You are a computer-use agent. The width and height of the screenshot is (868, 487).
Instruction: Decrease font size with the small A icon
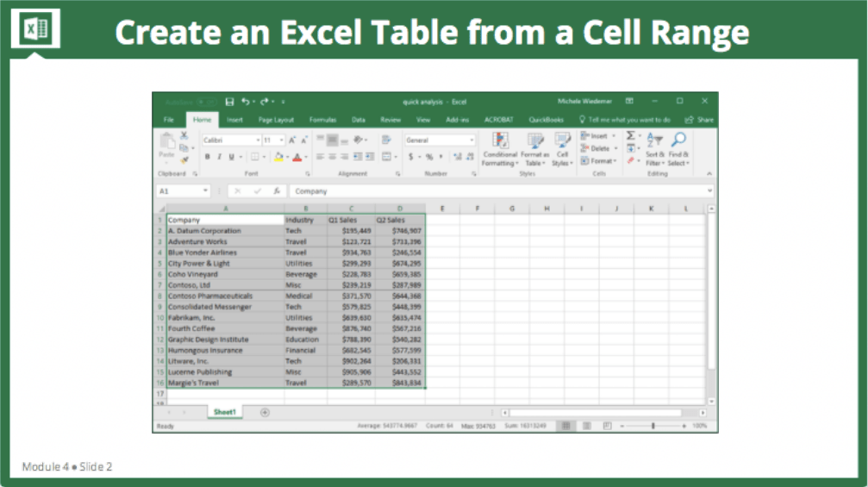(x=304, y=140)
